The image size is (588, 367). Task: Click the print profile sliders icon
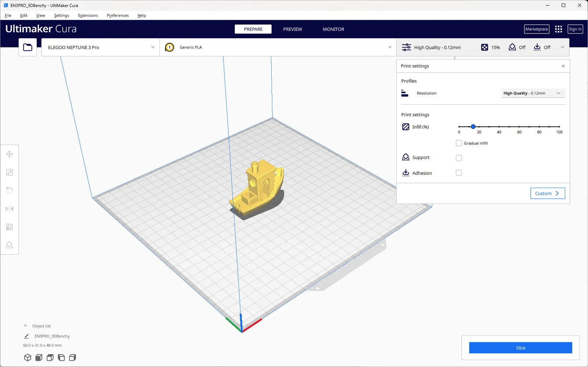pyautogui.click(x=406, y=47)
